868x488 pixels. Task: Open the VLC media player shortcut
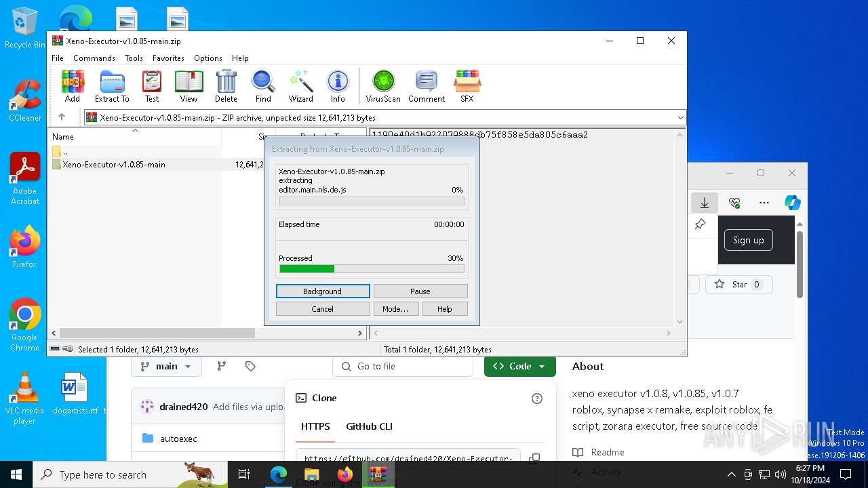[x=24, y=399]
